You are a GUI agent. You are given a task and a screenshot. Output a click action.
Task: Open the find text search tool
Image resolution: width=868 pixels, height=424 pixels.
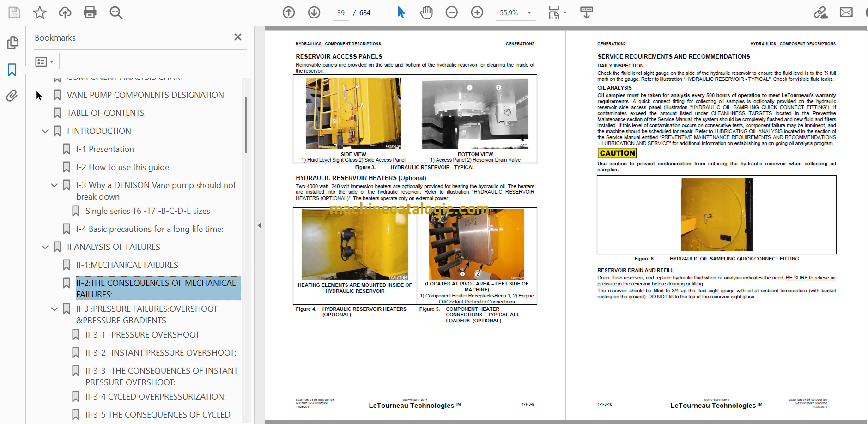(116, 12)
